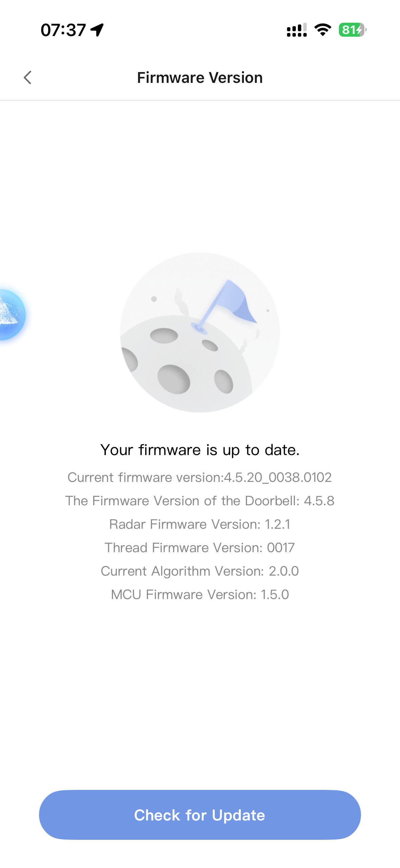Tap the largest crater on the moon

pyautogui.click(x=174, y=379)
